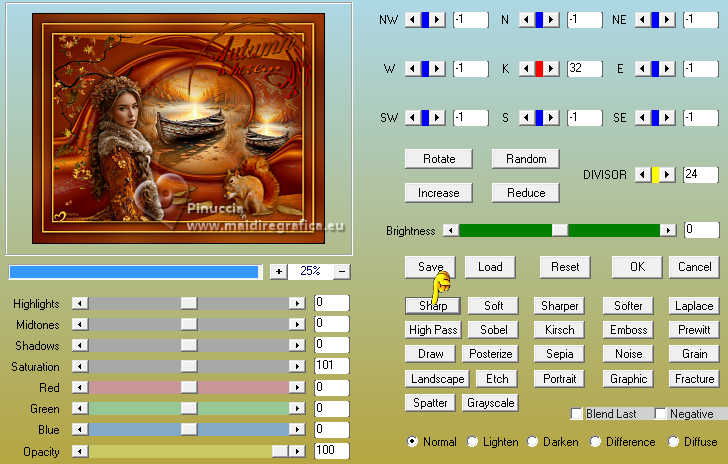Click Shadows left arrow
The width and height of the screenshot is (728, 464).
pyautogui.click(x=80, y=345)
